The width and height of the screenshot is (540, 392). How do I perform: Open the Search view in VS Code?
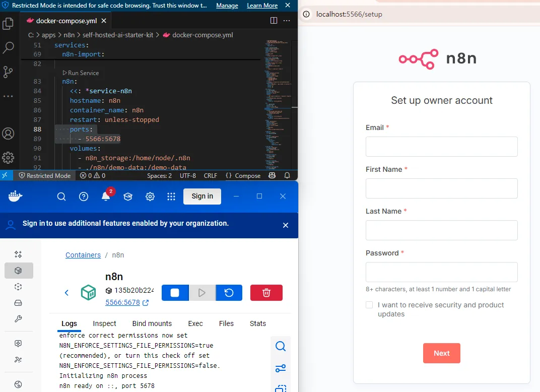point(8,47)
